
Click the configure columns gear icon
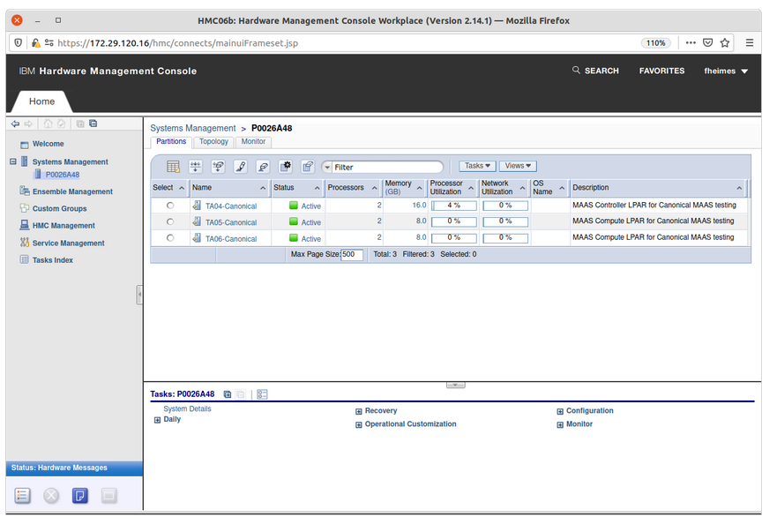[x=286, y=167]
